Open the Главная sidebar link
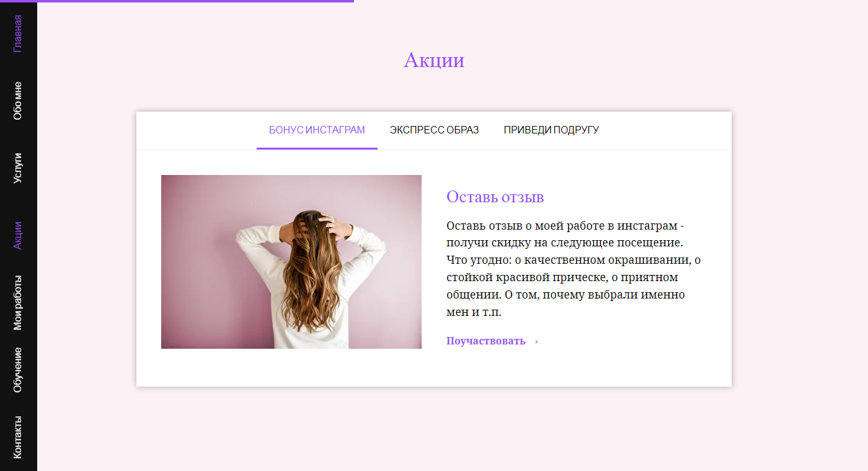 coord(18,33)
